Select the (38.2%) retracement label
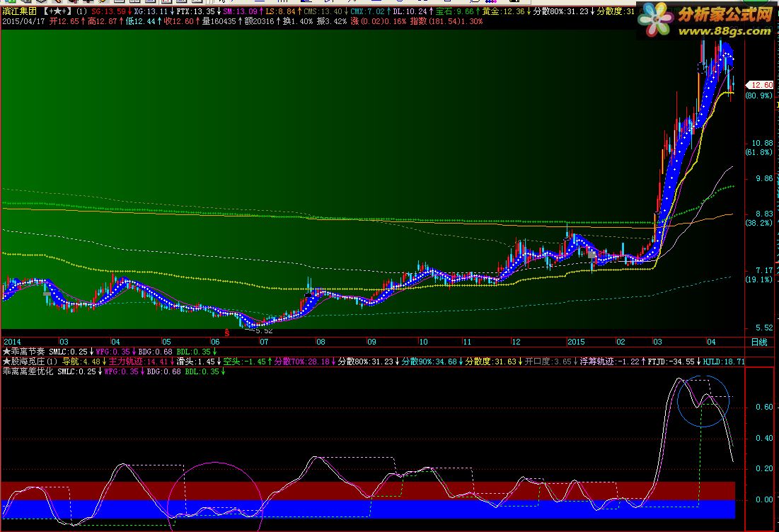Viewport: 779px width, 532px height. pos(759,223)
